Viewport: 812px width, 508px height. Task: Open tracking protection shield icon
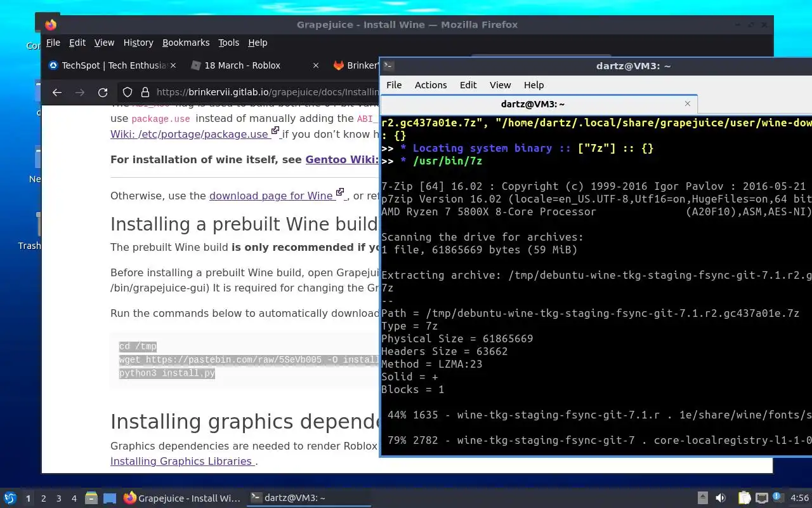[128, 92]
